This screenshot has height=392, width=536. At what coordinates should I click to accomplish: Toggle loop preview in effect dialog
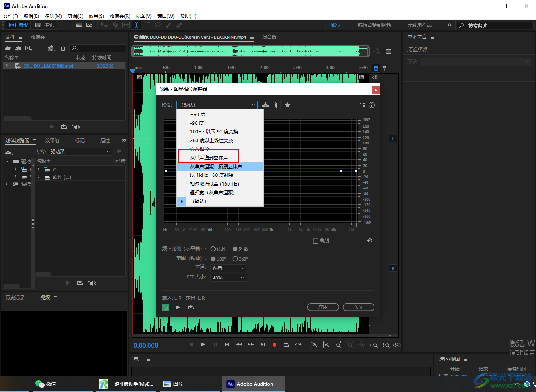click(x=191, y=307)
